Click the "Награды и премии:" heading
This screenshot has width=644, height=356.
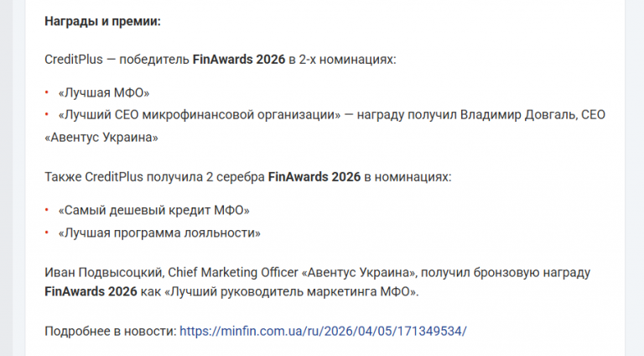[x=102, y=20]
